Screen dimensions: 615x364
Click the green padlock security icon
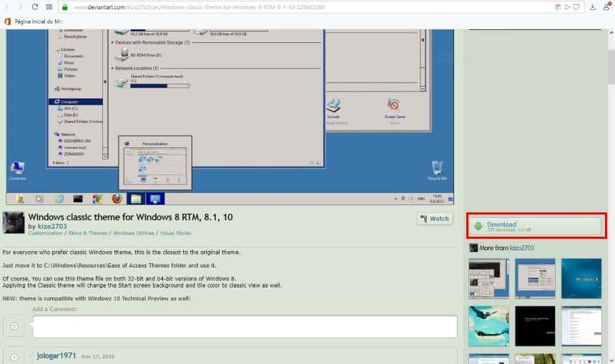[65, 7]
